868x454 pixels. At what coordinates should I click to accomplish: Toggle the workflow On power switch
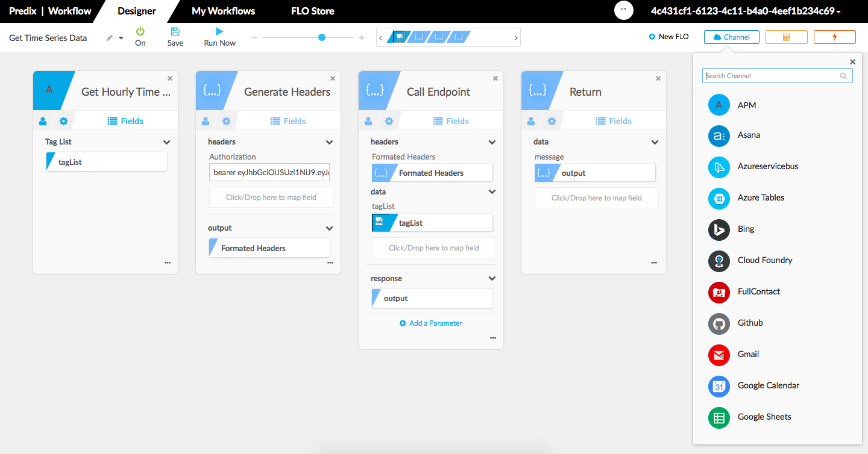pyautogui.click(x=140, y=31)
